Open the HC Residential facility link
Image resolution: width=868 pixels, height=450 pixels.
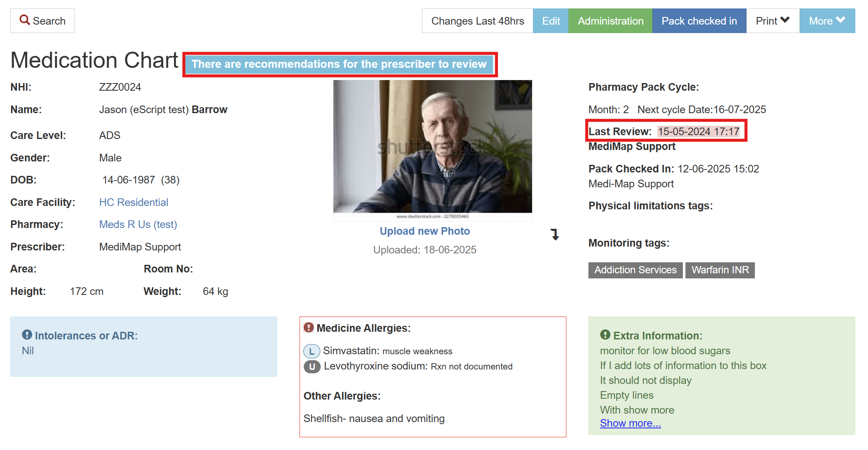click(133, 202)
